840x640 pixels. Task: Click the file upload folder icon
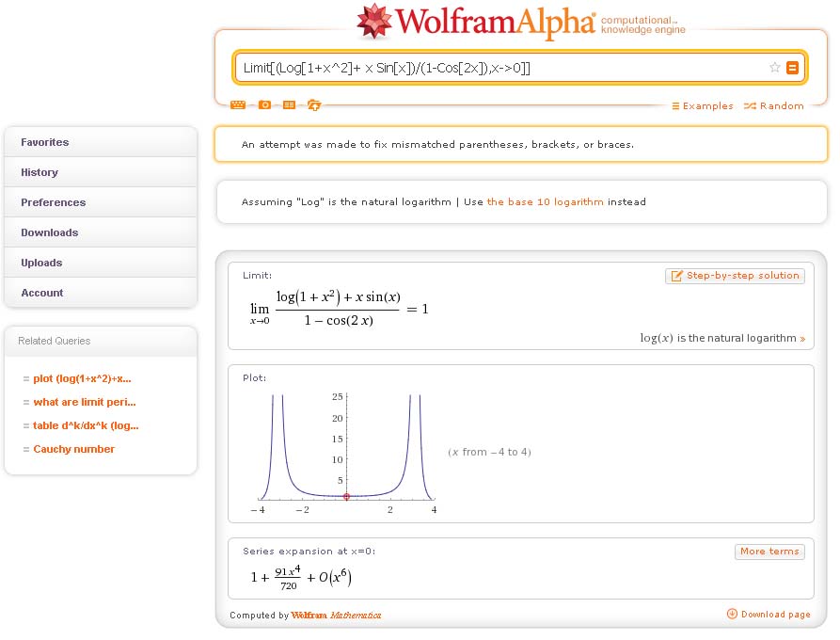point(314,105)
